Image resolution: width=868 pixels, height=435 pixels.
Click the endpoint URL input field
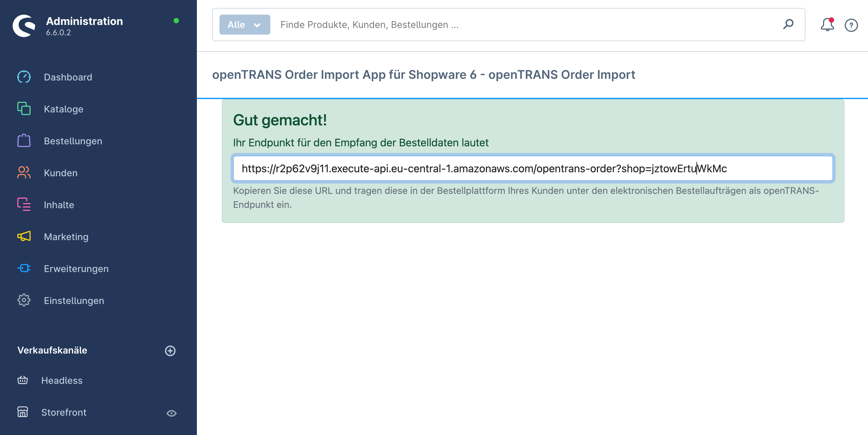tap(533, 168)
